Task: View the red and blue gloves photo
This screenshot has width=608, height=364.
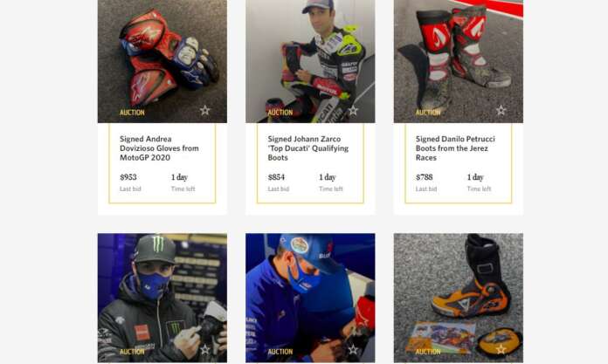Action: pos(162,61)
